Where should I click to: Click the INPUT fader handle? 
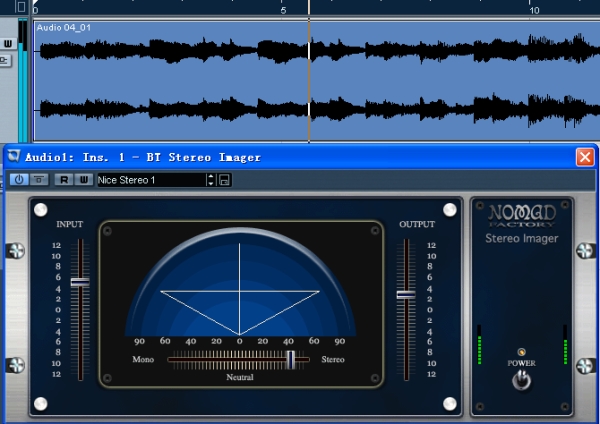80,282
